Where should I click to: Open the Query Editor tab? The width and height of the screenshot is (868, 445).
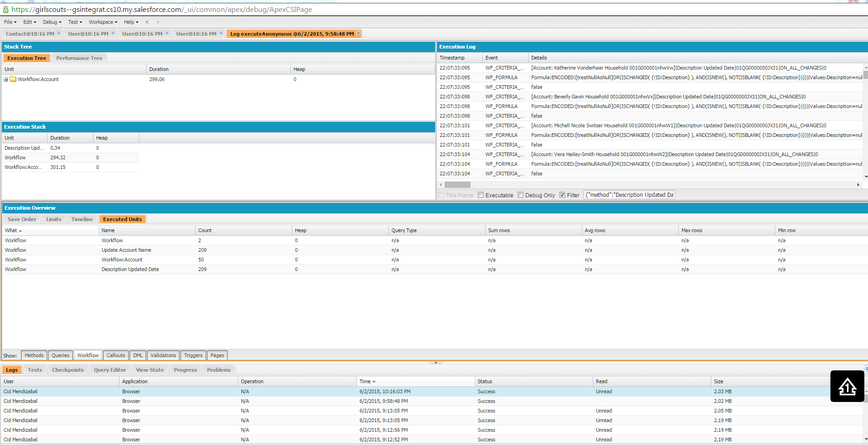pyautogui.click(x=109, y=370)
